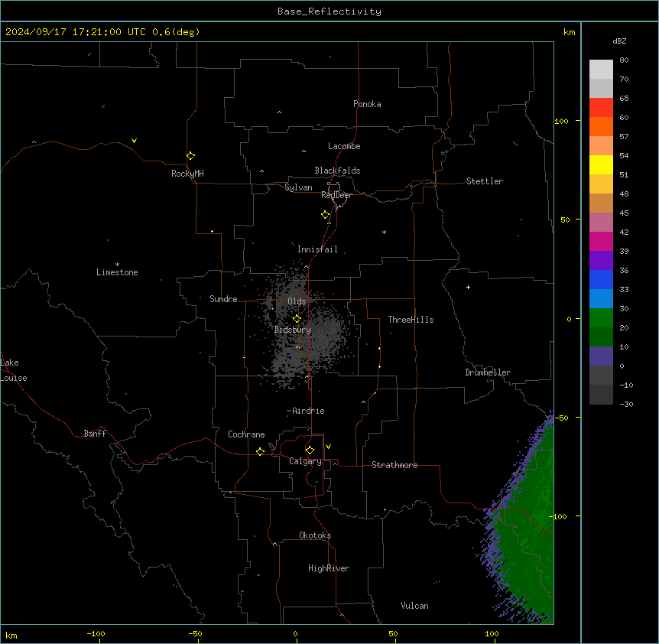Pick the bright yellow swatch between 54 and 51
This screenshot has width=659, height=644.
601,164
